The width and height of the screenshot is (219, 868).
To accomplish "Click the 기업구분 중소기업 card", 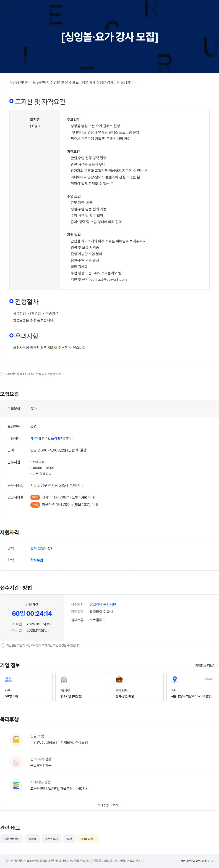I will pos(82,687).
